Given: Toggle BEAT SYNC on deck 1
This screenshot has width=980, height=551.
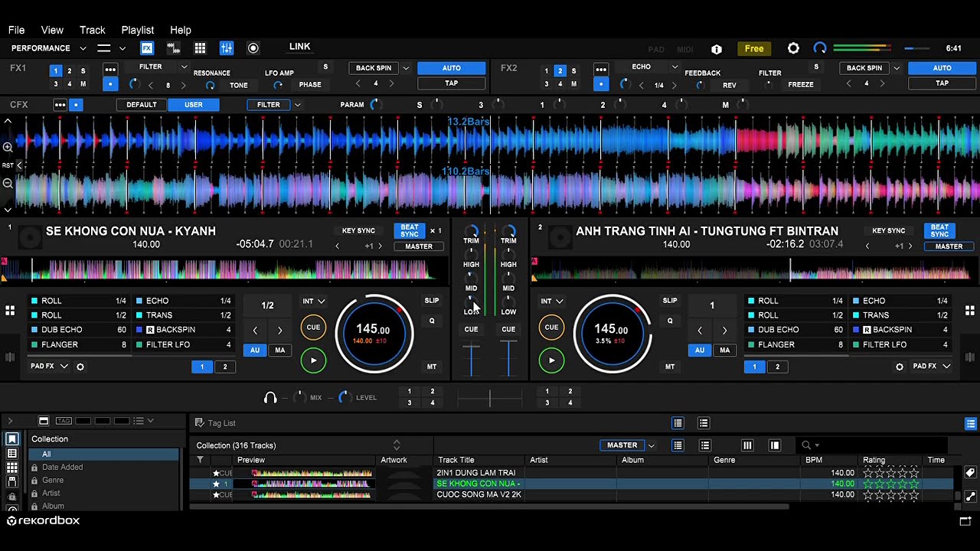Looking at the screenshot, I should click(x=410, y=230).
